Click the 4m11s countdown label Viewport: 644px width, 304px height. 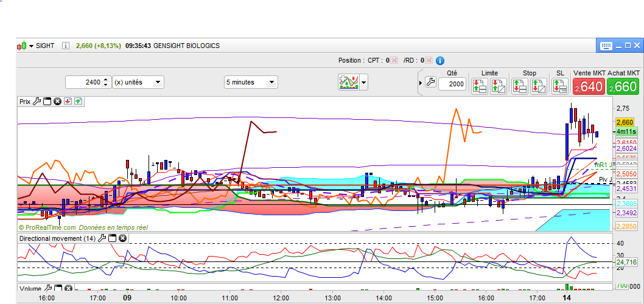(x=626, y=131)
